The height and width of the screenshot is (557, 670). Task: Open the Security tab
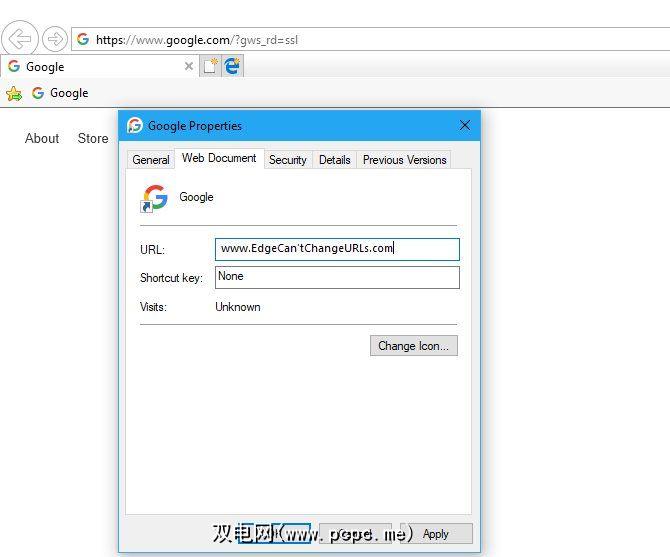(x=288, y=159)
